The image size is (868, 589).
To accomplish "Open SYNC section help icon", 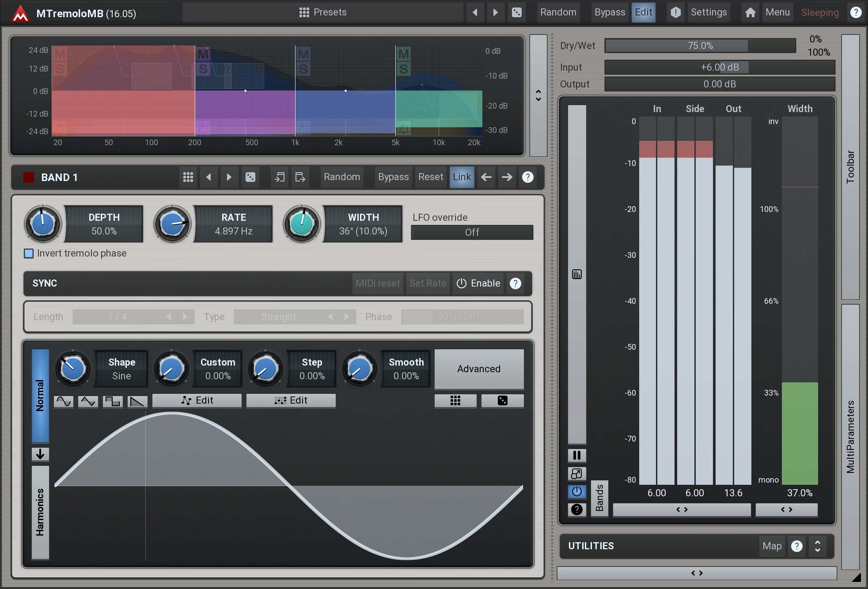I will pyautogui.click(x=515, y=283).
